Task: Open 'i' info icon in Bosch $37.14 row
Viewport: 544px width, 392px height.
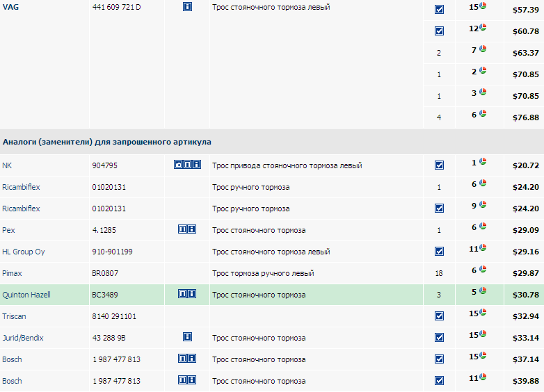Action: tap(191, 359)
